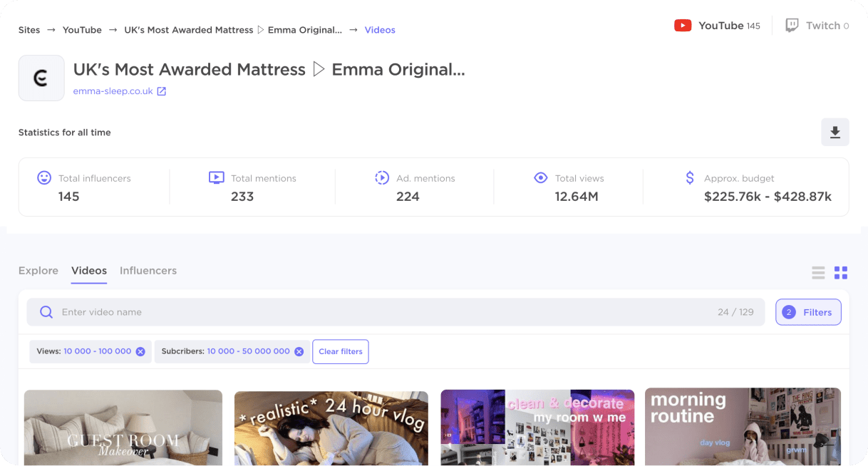
Task: Open the Guest Room Makeover video thumbnail
Action: (x=123, y=428)
